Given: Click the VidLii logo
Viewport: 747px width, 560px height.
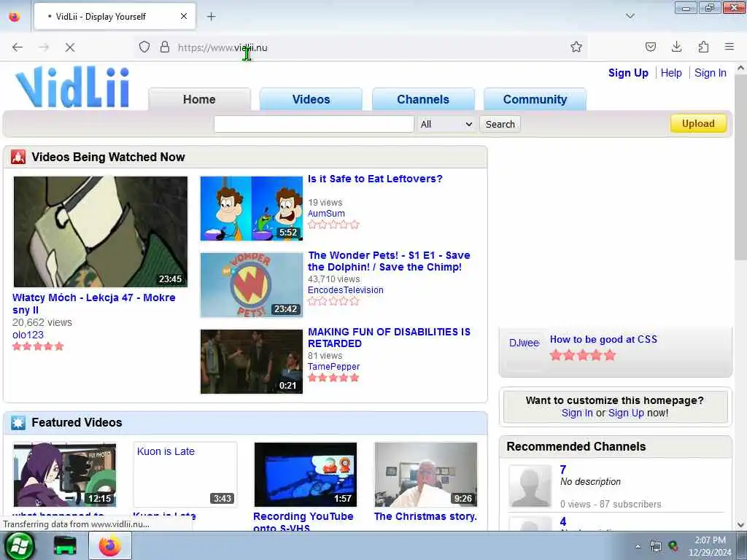Looking at the screenshot, I should [x=72, y=87].
